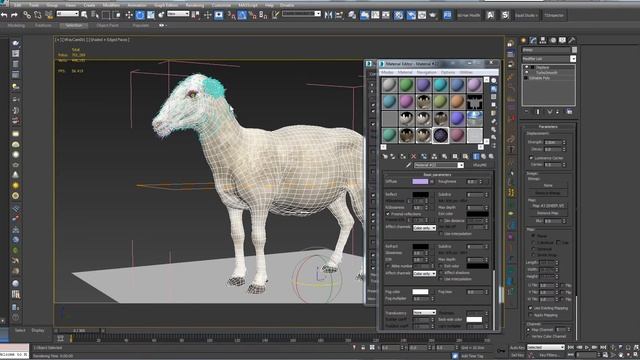Select Shrink Wrap map radio button
Image resolution: width=640 pixels, height=360 pixels.
tap(533, 255)
